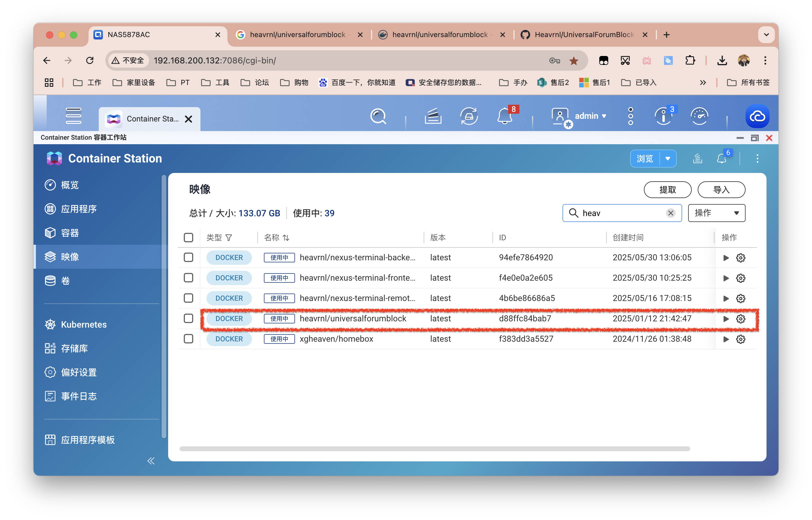Click the 导入 import button
The image size is (812, 520).
[721, 190]
